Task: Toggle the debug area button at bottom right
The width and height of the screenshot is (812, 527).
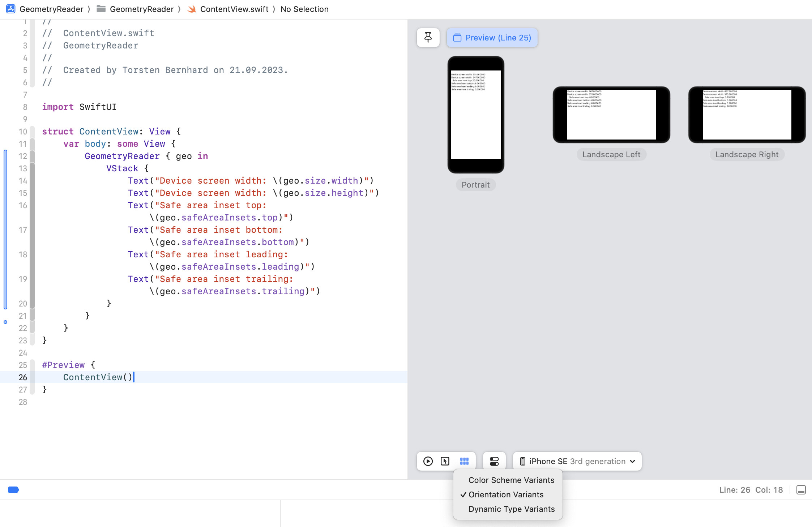Action: 801,490
